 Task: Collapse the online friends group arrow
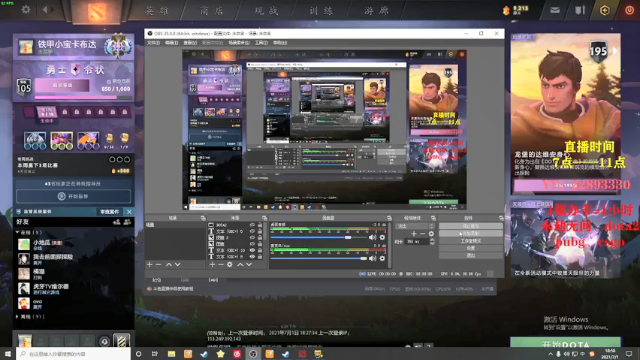(x=18, y=232)
